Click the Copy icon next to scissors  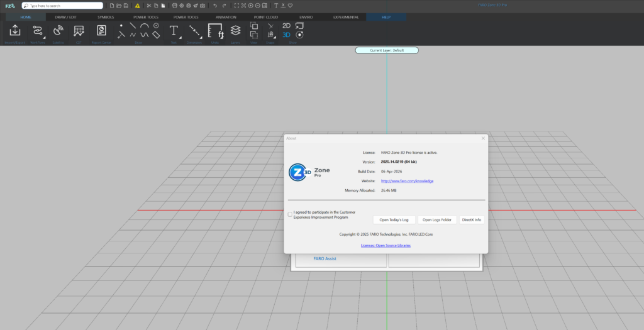click(156, 6)
